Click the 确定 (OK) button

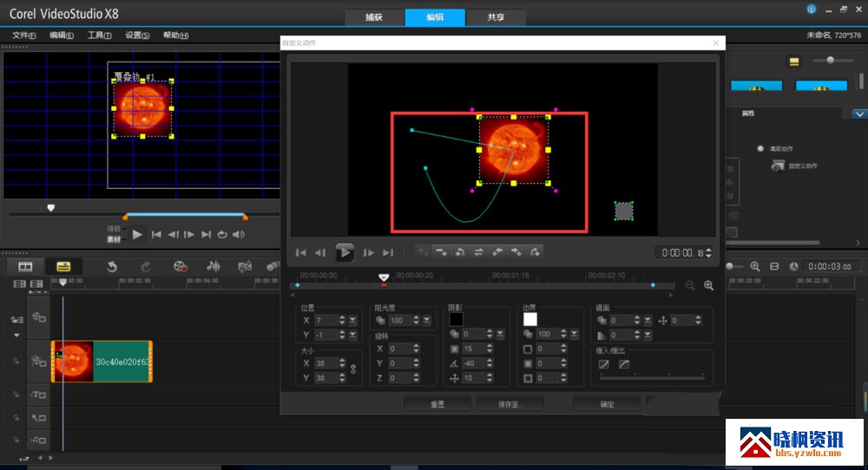[x=607, y=404]
